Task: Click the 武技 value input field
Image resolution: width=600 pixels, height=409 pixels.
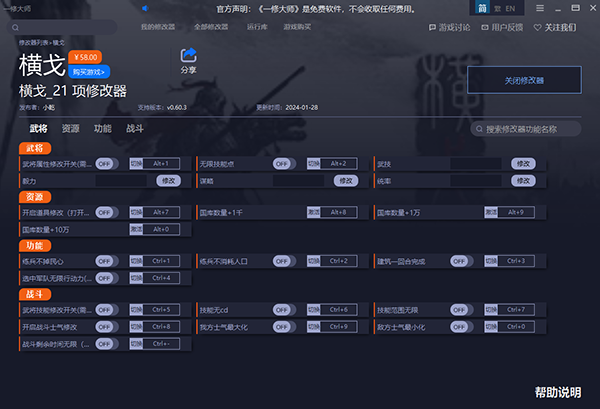Action: point(476,164)
